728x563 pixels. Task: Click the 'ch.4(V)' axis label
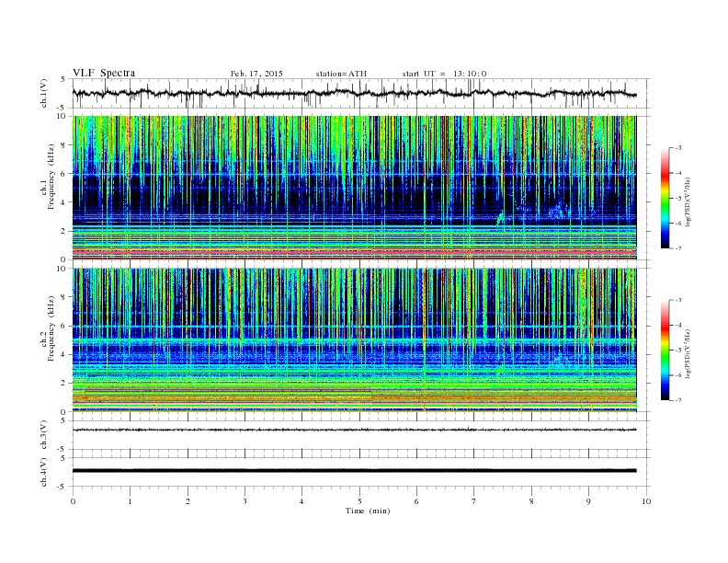(x=44, y=472)
